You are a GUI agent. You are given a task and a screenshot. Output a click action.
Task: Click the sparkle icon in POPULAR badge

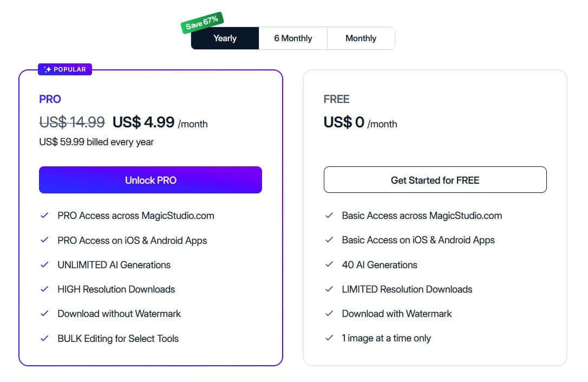tap(47, 69)
